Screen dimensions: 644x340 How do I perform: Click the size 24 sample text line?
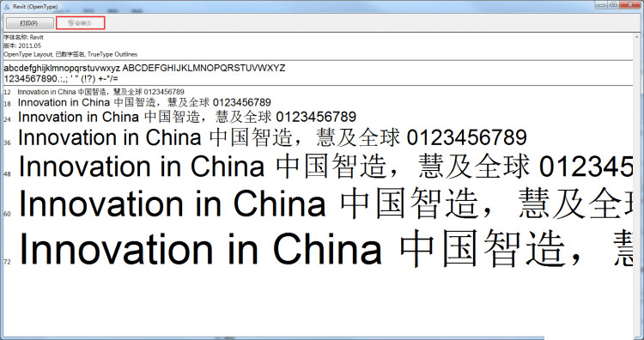[x=187, y=117]
